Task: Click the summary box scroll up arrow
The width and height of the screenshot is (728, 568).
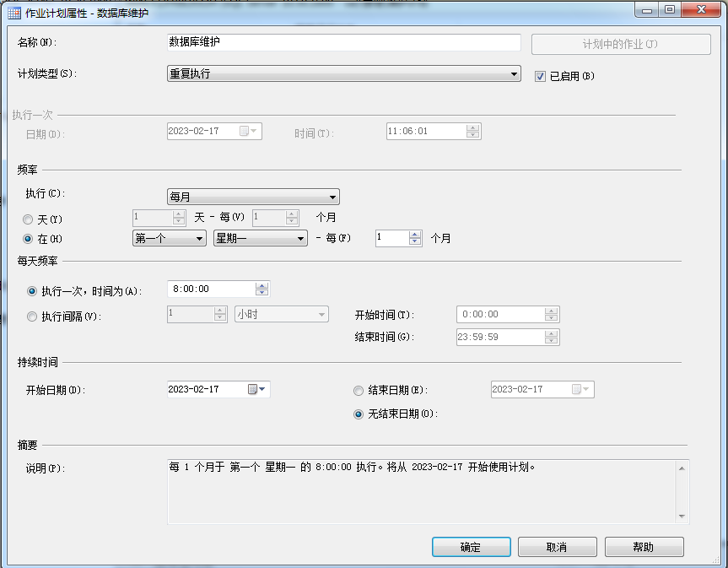Action: pyautogui.click(x=682, y=468)
